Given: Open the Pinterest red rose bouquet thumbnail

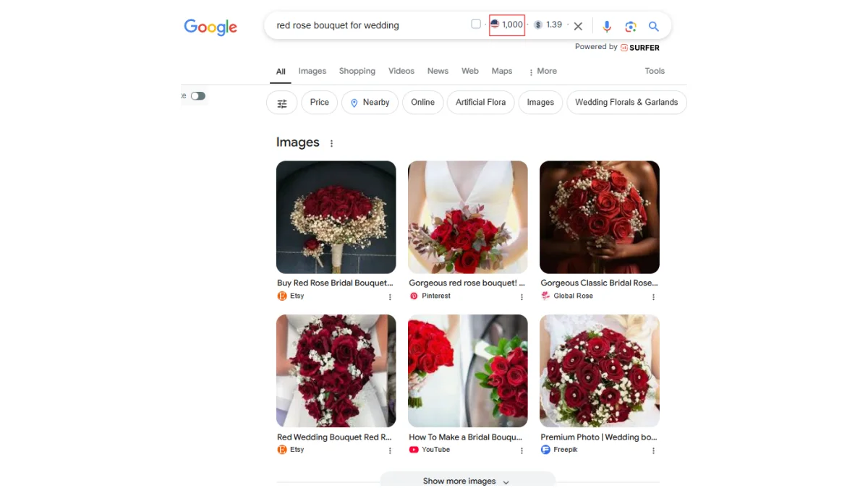Looking at the screenshot, I should pos(467,217).
